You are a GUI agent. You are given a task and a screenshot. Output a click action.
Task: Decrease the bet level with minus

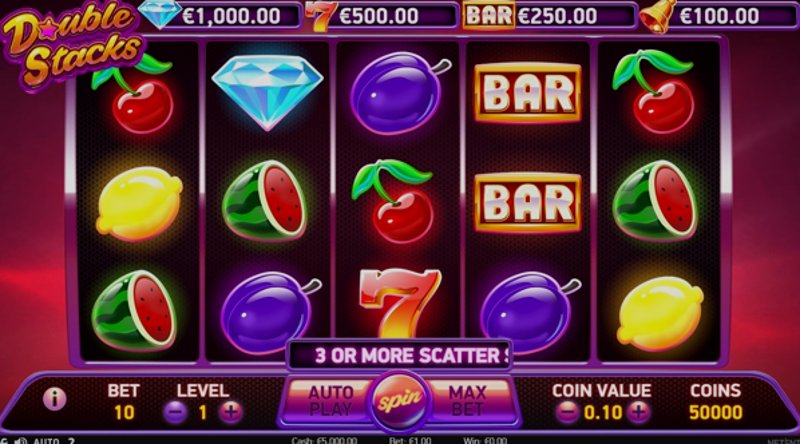tap(175, 411)
